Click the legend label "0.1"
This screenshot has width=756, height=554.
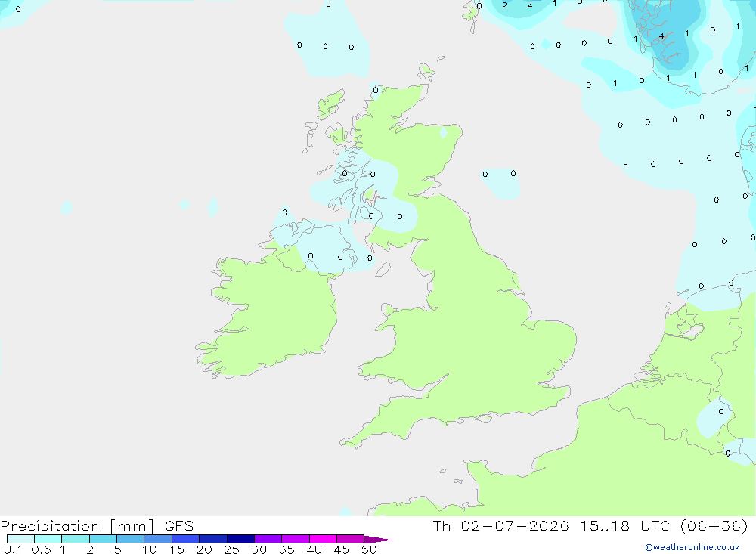click(13, 549)
